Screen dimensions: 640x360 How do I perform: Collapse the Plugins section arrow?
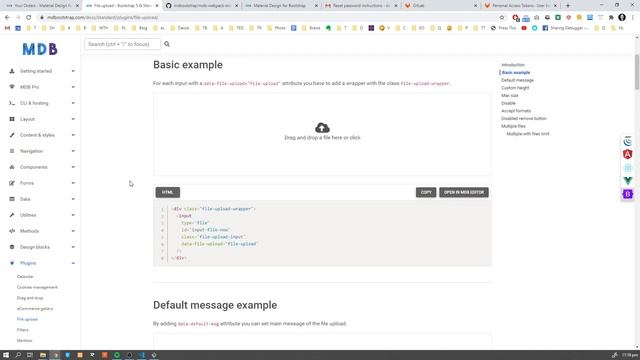(x=73, y=263)
